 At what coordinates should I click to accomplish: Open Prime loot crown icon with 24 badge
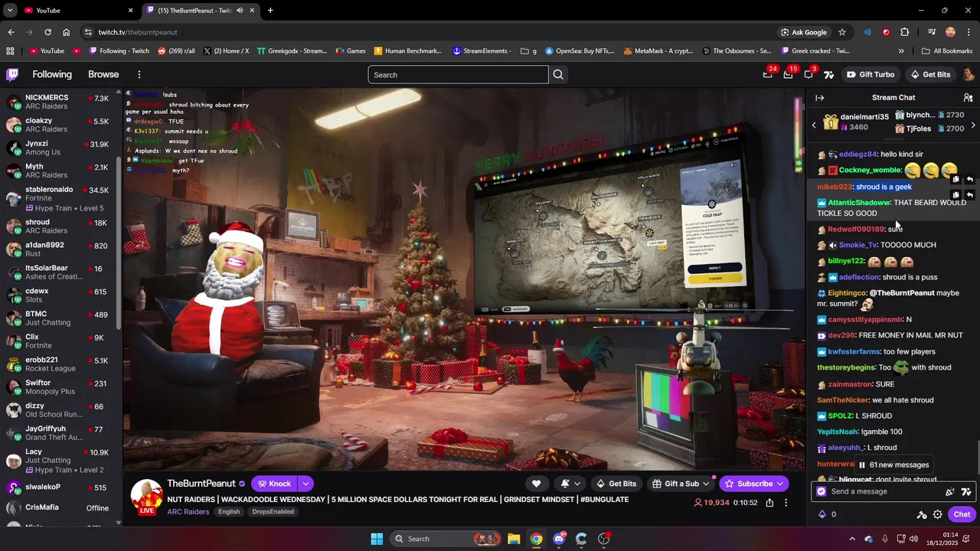[768, 74]
